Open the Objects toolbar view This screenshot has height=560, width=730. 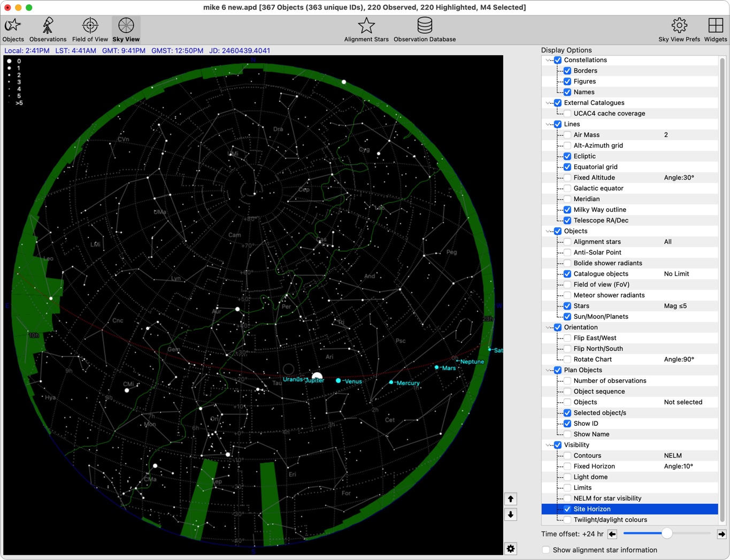point(13,30)
